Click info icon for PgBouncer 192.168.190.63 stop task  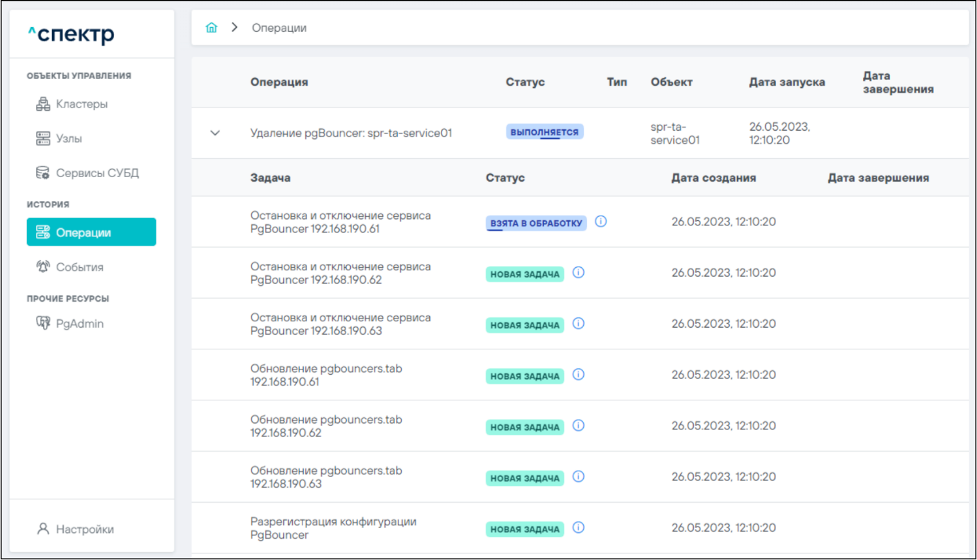click(579, 324)
